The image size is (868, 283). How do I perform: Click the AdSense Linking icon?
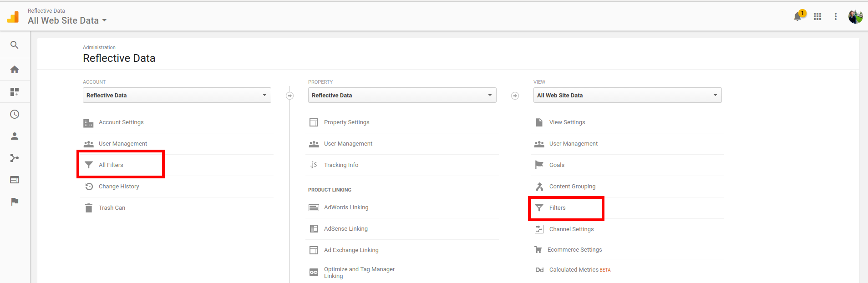coord(314,228)
